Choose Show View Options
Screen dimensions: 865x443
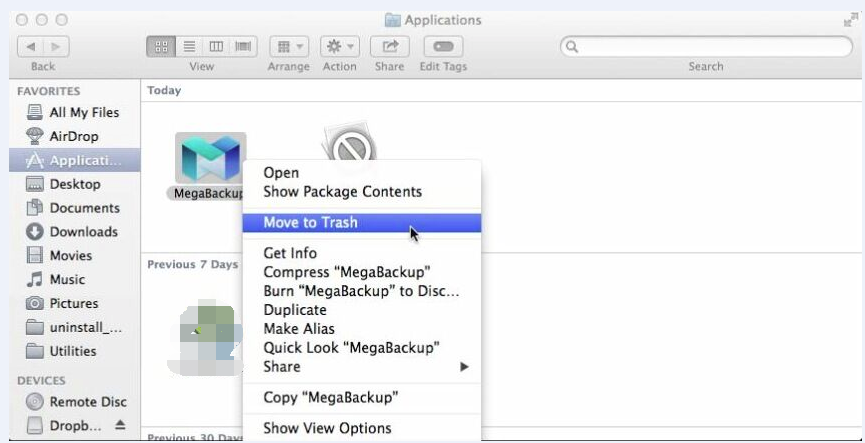coord(362,428)
